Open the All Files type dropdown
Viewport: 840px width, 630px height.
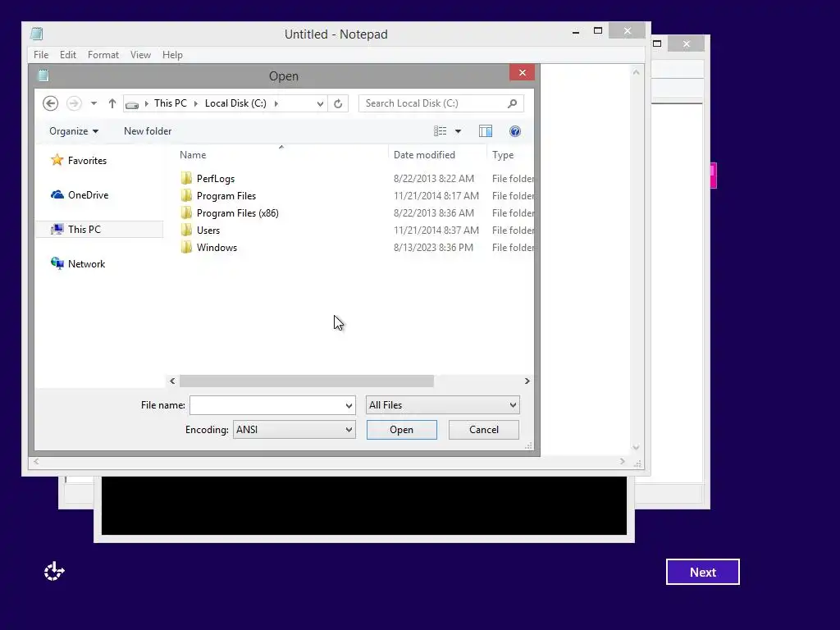[442, 405]
